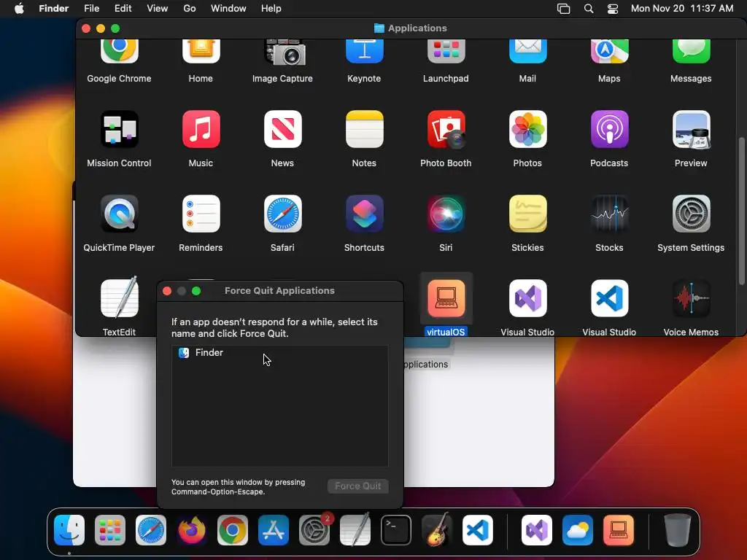Open the Stocks app icon
The image size is (747, 560).
(610, 214)
